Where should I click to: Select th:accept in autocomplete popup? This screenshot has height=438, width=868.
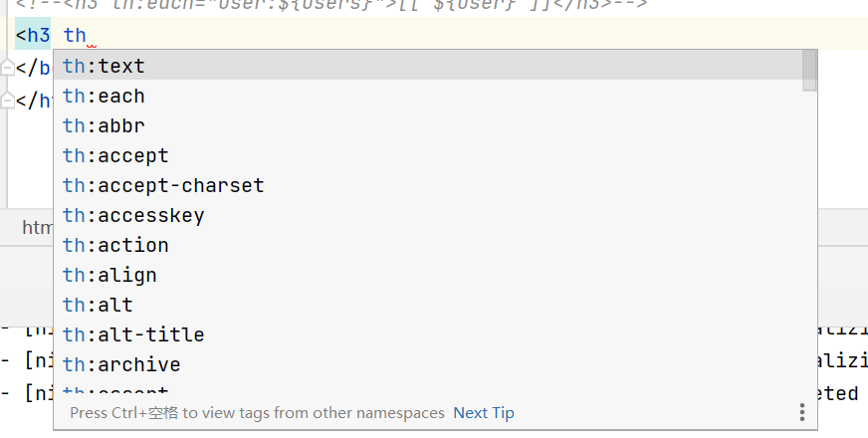point(428,155)
